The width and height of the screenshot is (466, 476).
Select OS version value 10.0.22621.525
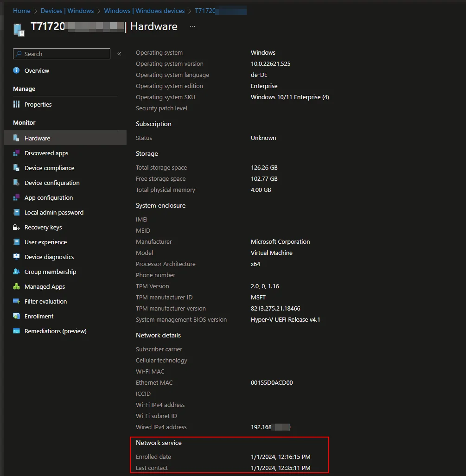(x=271, y=64)
